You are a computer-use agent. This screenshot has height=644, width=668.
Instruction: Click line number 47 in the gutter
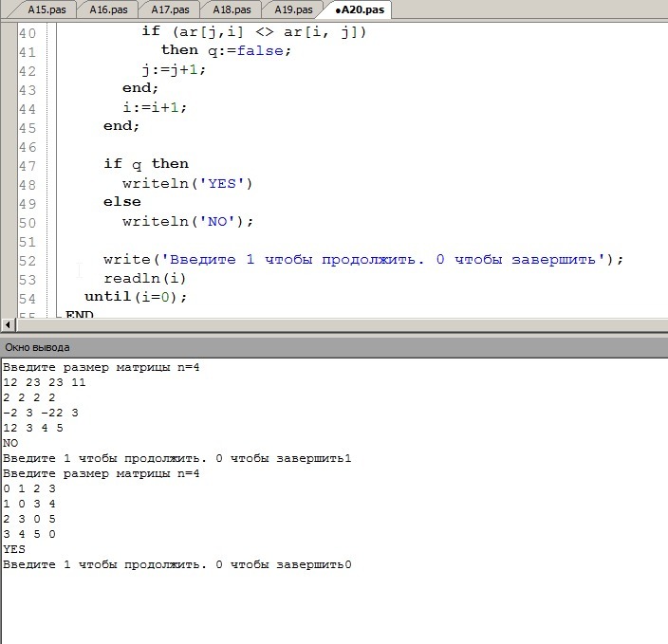[x=28, y=166]
